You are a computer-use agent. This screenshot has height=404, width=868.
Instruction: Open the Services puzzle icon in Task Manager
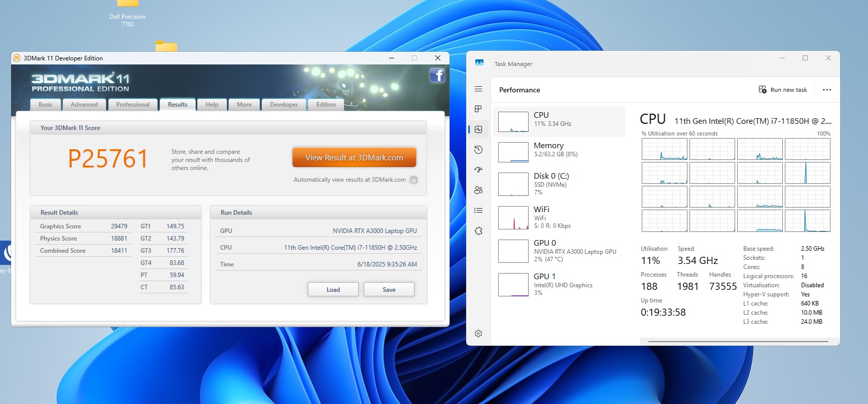click(478, 231)
